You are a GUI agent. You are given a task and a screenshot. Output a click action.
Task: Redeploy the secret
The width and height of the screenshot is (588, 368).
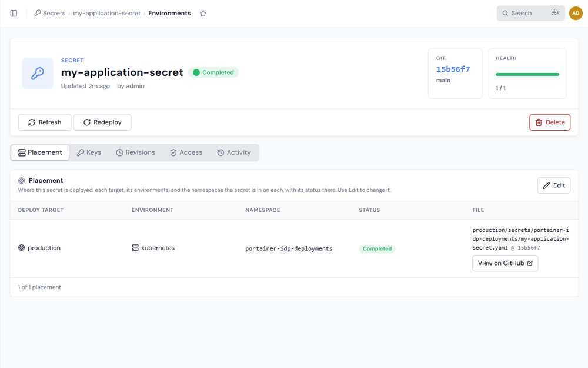click(102, 122)
